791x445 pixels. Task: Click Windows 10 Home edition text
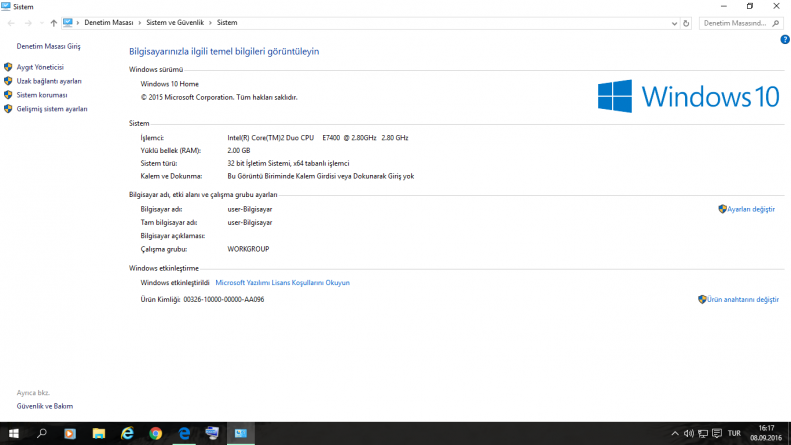(170, 84)
